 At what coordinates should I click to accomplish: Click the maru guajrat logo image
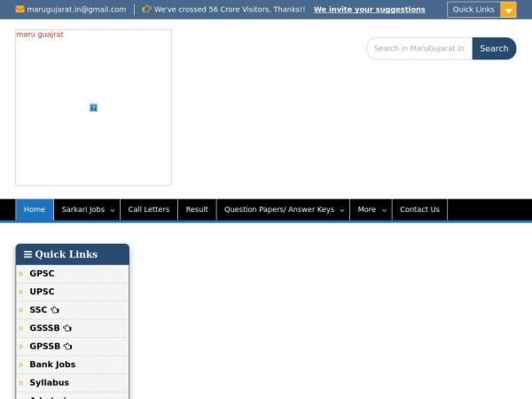point(93,107)
